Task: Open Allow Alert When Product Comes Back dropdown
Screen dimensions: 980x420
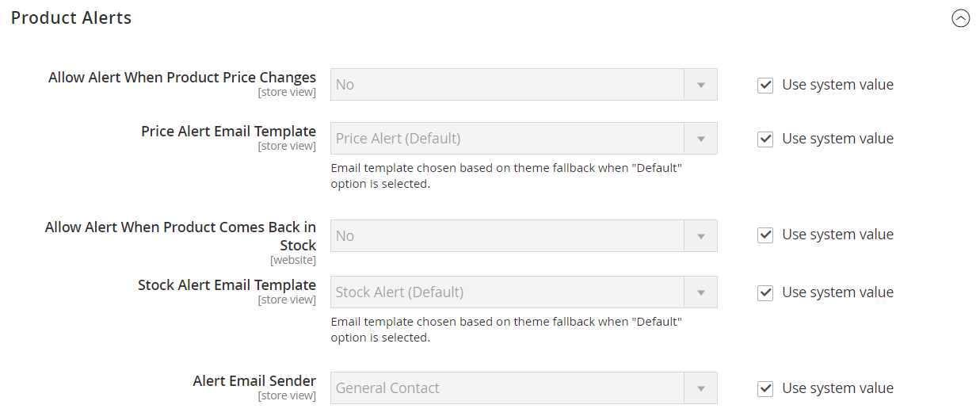Action: coord(507,236)
